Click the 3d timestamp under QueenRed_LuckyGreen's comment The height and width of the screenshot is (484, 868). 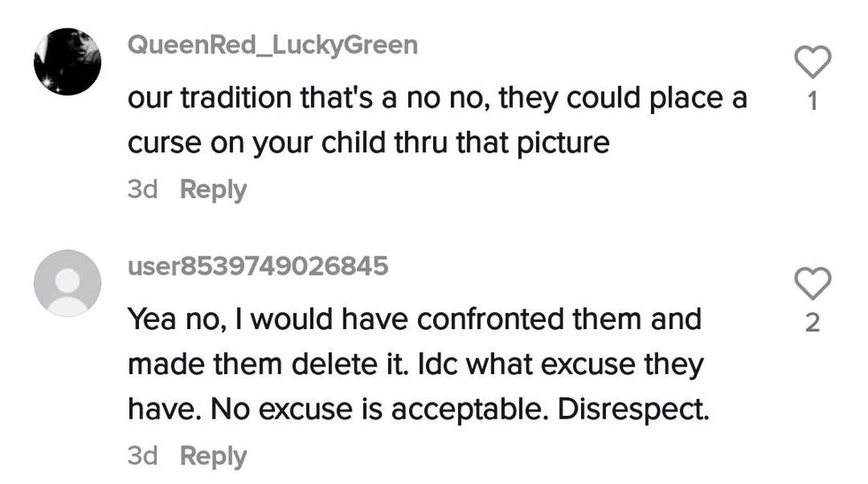(x=143, y=189)
